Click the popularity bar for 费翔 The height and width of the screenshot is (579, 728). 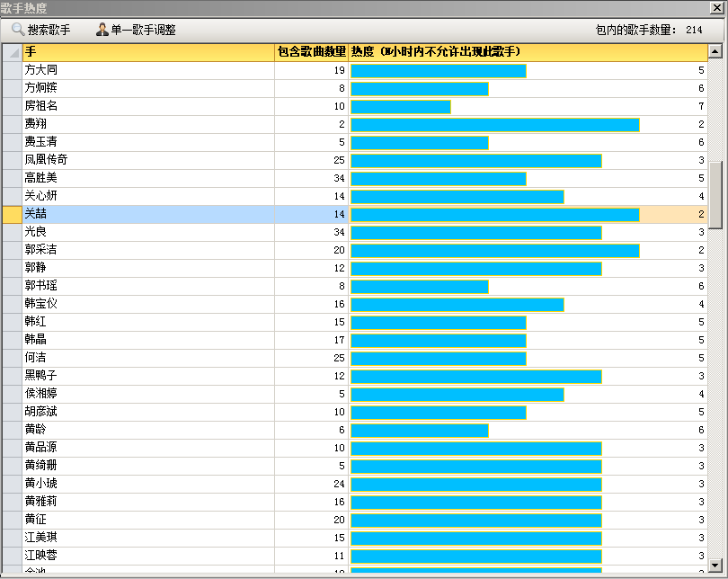(494, 124)
